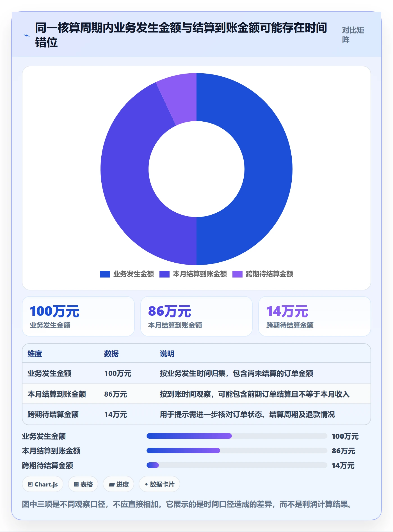Click the 跨期待结算金额 legend label

point(269,274)
